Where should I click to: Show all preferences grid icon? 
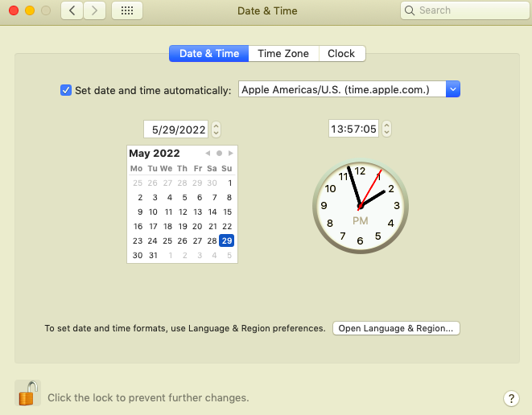pyautogui.click(x=127, y=10)
